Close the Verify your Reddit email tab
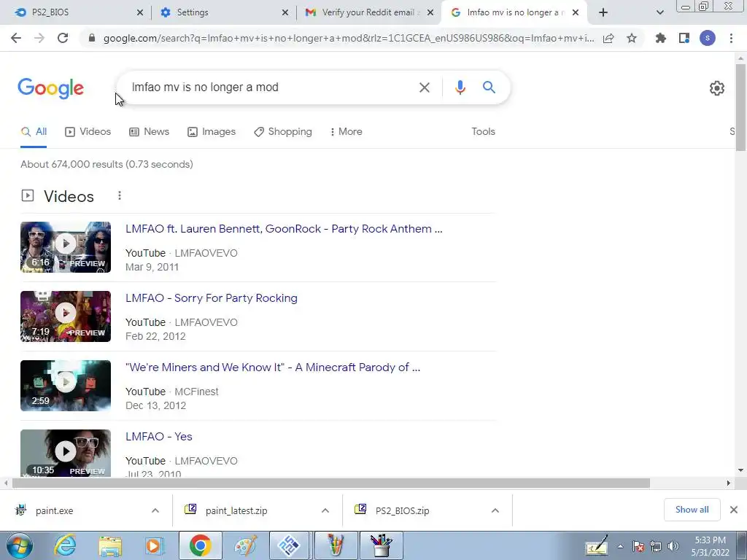This screenshot has width=747, height=560. coord(430,13)
